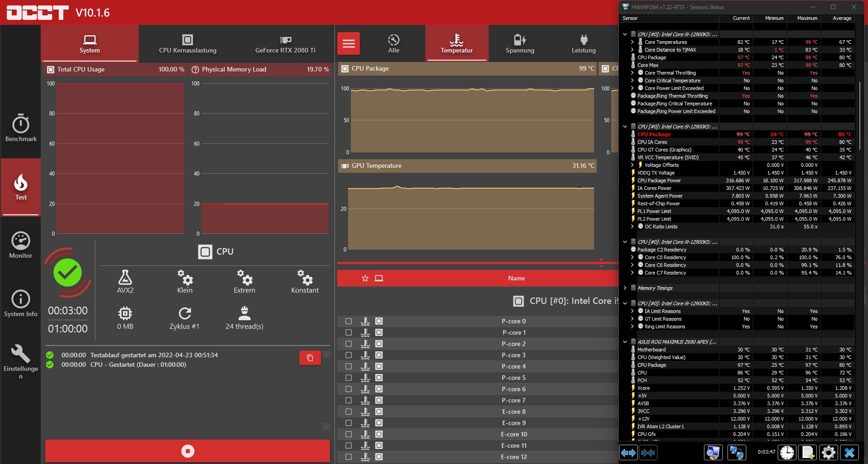The width and height of the screenshot is (868, 464).
Task: Click the 24 thread(s) person icon
Action: click(x=245, y=313)
